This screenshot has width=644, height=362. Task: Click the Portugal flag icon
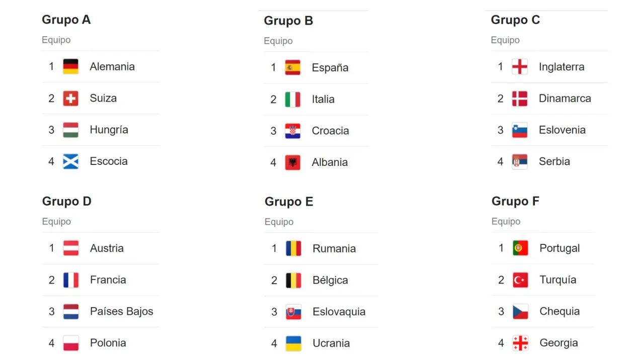(x=520, y=248)
